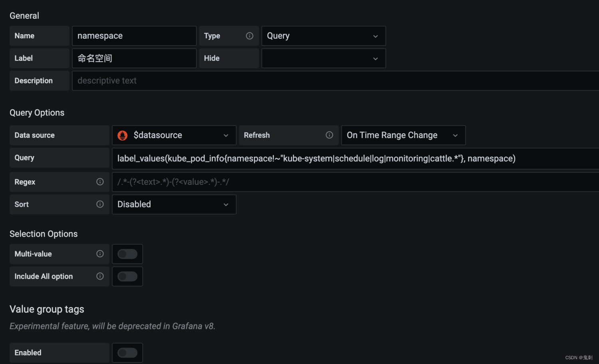599x364 pixels.
Task: Open the Type dropdown showing Query
Action: [x=323, y=36]
